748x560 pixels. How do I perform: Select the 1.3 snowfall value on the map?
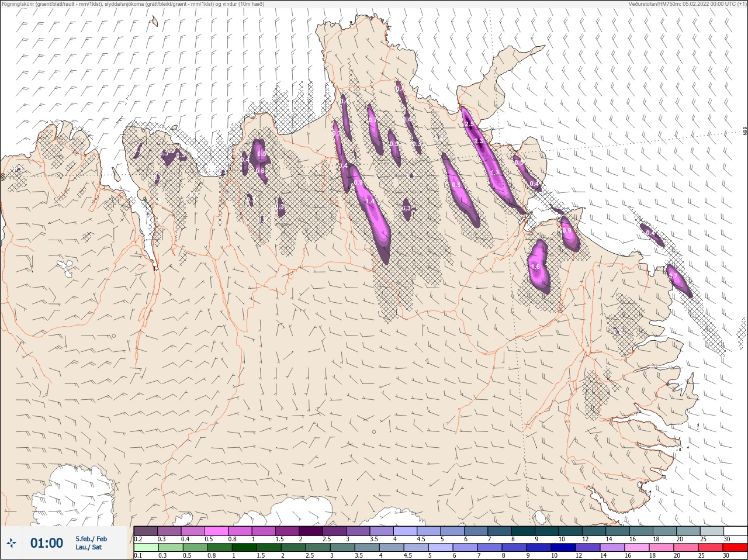(x=496, y=173)
